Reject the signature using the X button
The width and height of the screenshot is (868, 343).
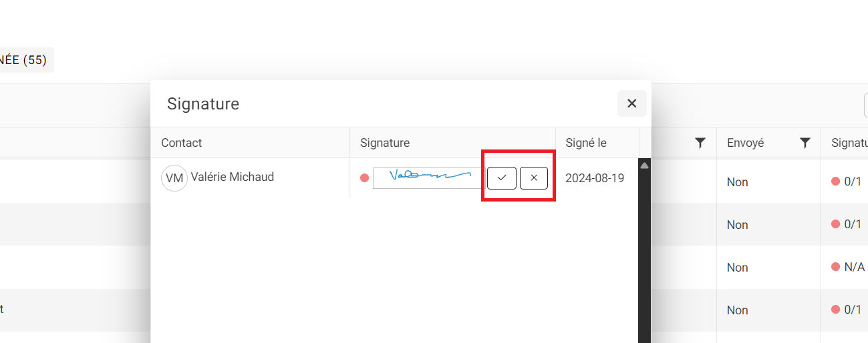click(534, 178)
